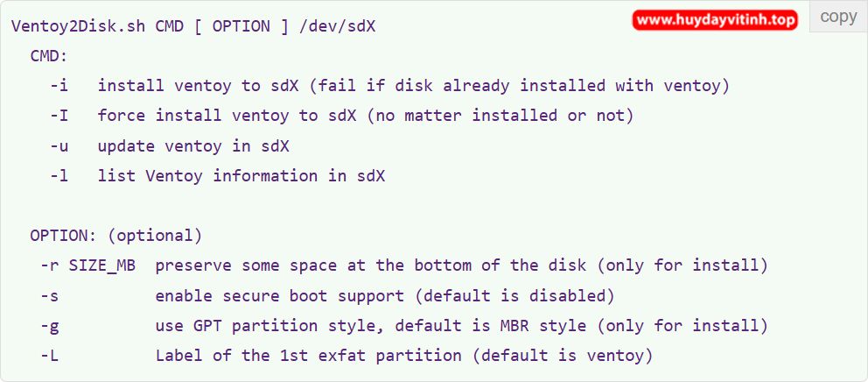The image size is (868, 382).
Task: Select the "install ventoy to sdX" description
Action: 414,86
